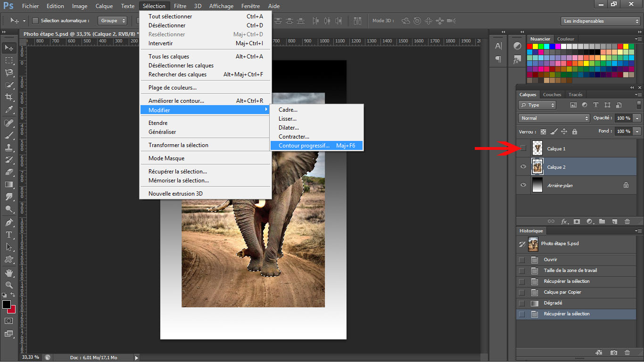Take a new history snapshot camera icon

[613, 352]
